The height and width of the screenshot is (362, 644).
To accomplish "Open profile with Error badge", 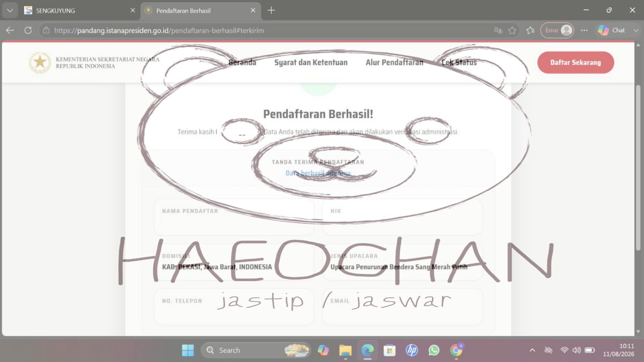I will 557,31.
